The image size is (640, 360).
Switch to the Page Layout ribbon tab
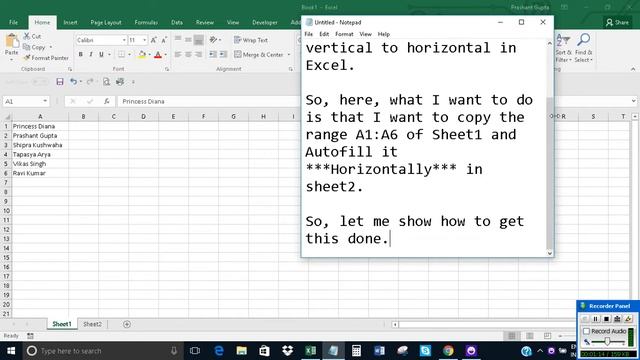click(x=106, y=22)
